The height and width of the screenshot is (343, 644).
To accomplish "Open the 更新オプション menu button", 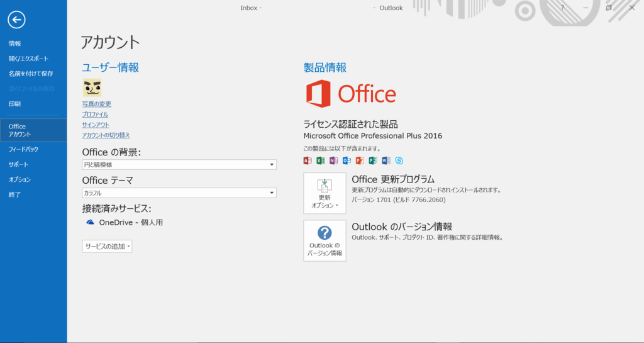I will [x=325, y=193].
